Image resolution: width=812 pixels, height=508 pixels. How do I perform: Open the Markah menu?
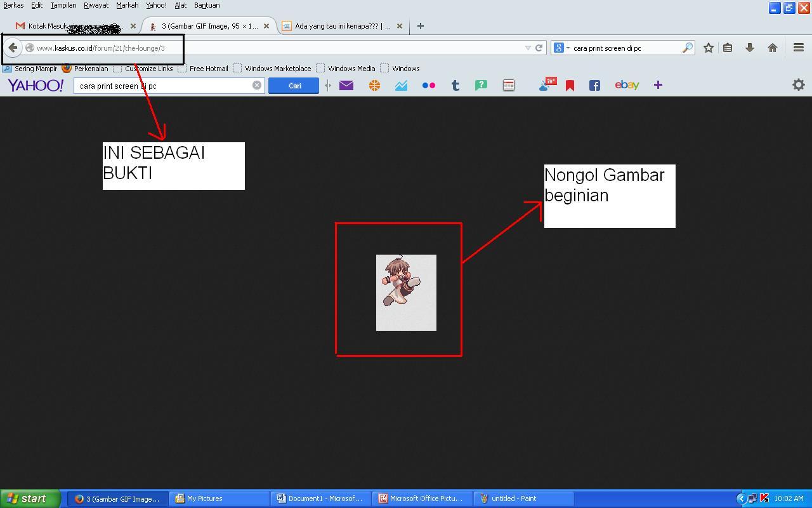127,5
